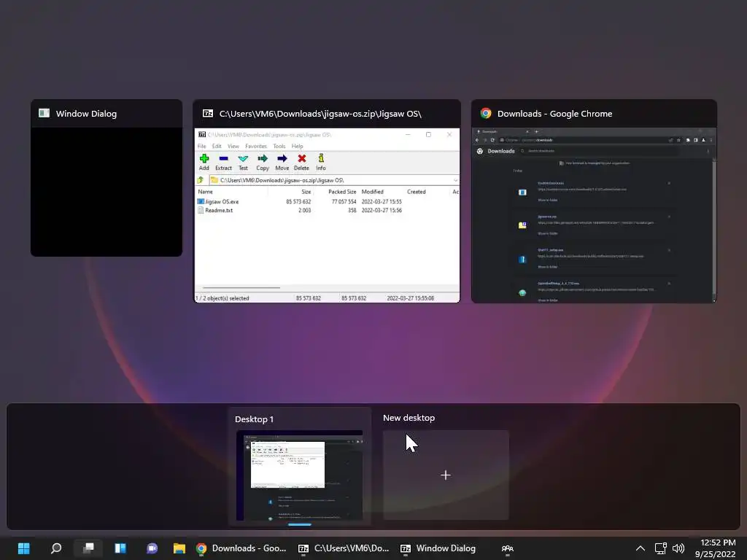Screen dimensions: 747x560
Task: Show hidden tray icons chevron
Action: (640, 548)
